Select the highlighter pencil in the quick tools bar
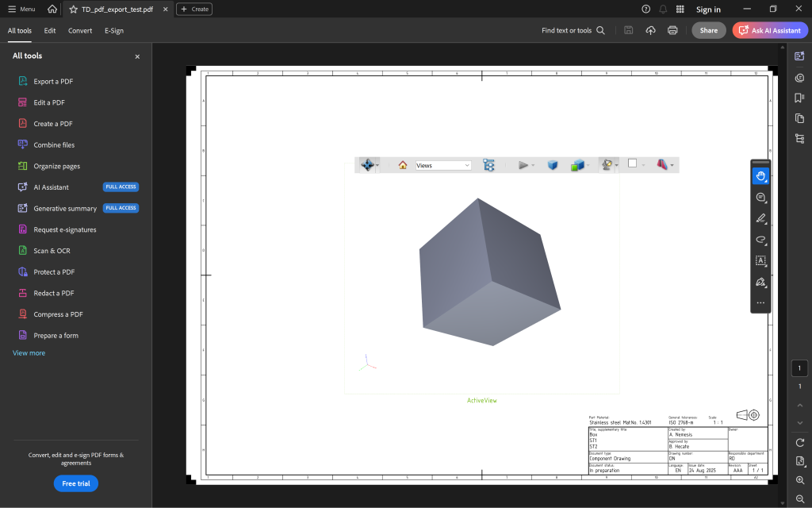The image size is (812, 508). tap(760, 218)
